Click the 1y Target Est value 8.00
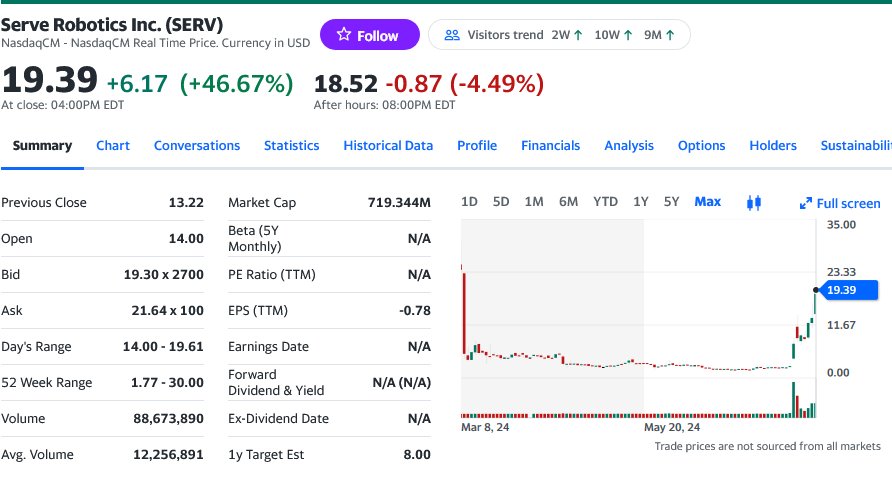Screen dimensions: 892x481 [417, 455]
